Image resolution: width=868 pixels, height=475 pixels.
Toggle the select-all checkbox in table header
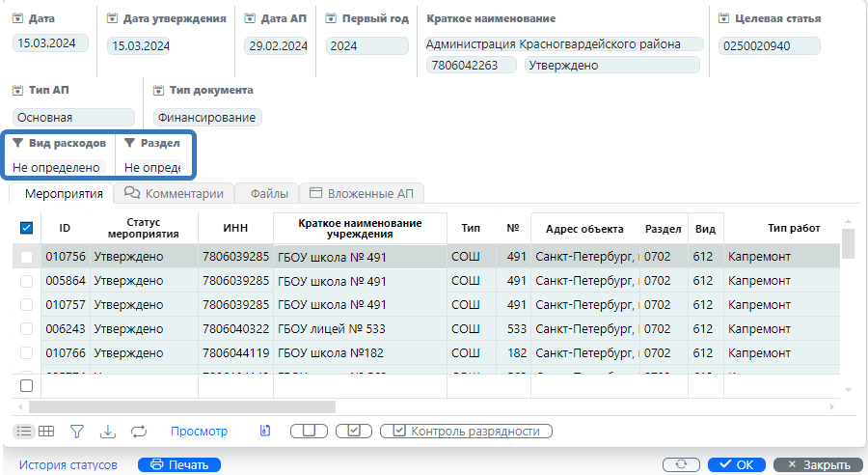(26, 229)
